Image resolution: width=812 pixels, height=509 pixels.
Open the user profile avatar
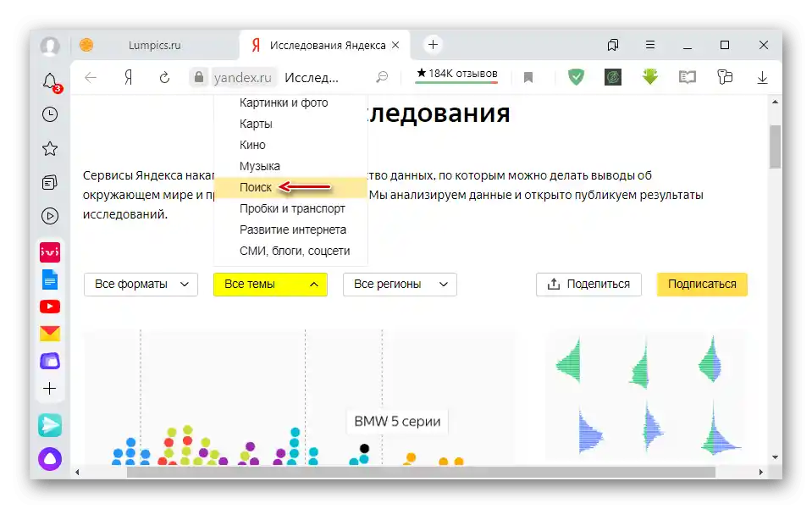coord(50,46)
